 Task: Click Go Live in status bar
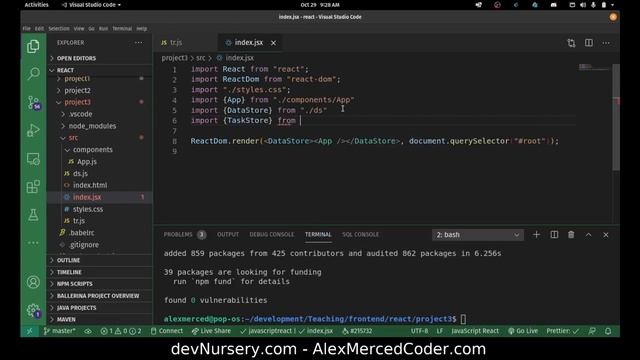(523, 331)
